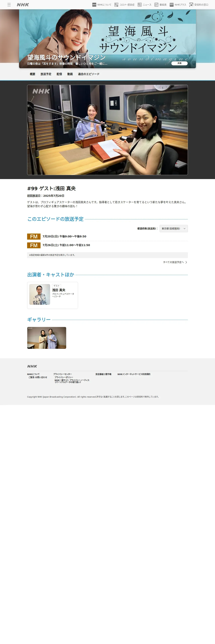
Task: Select the 配信 tab
Action: pyautogui.click(x=59, y=74)
